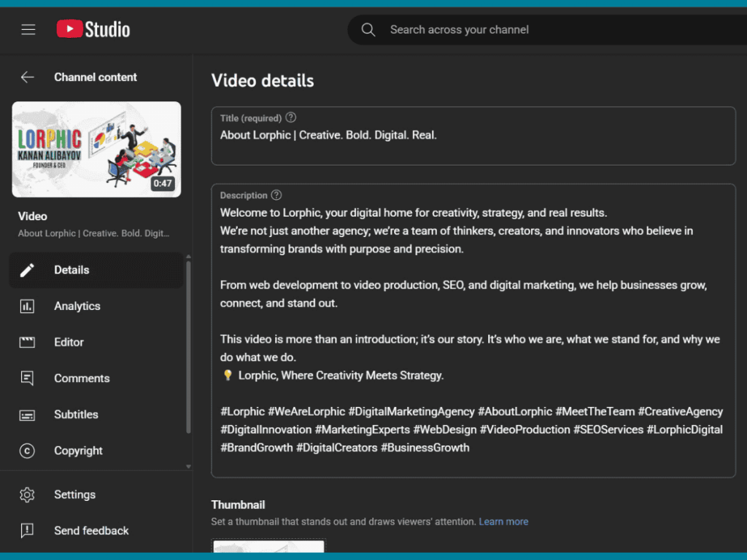This screenshot has height=560, width=747.
Task: Click the video preview thumbnail in sidebar
Action: coord(96,149)
